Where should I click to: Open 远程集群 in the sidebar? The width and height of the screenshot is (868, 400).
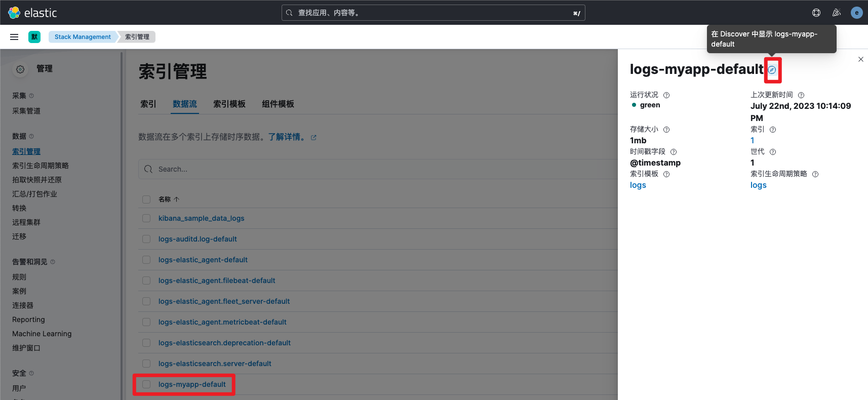26,222
